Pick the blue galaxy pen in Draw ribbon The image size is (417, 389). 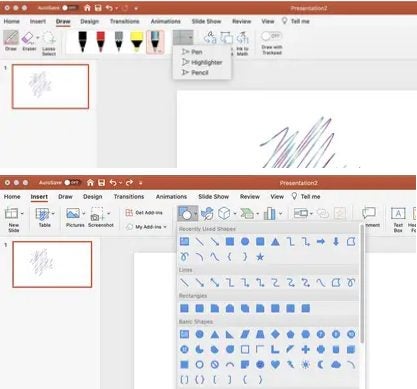coord(155,42)
